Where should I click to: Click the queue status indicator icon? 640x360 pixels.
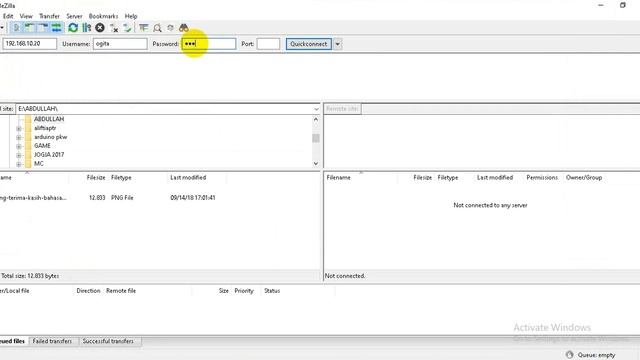569,355
